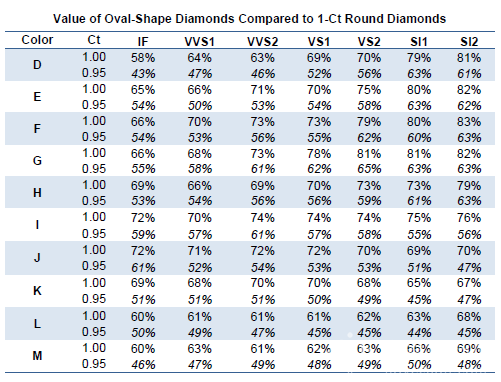501x382 pixels.
Task: Select the K color row label
Action: pos(37,290)
